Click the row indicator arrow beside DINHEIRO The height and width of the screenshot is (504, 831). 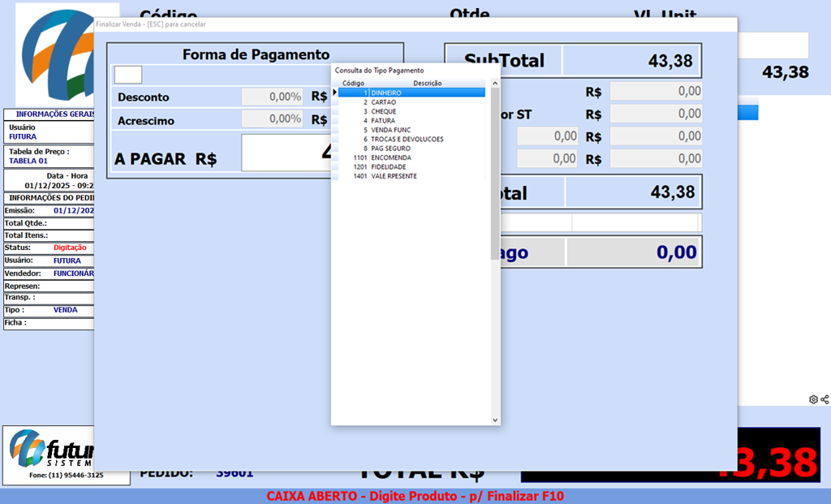click(x=334, y=93)
